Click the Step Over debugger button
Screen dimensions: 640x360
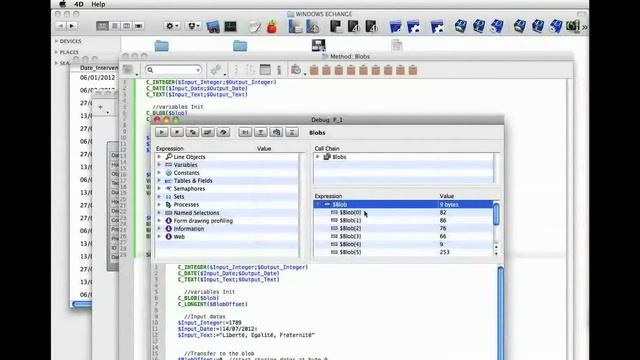tap(245, 132)
